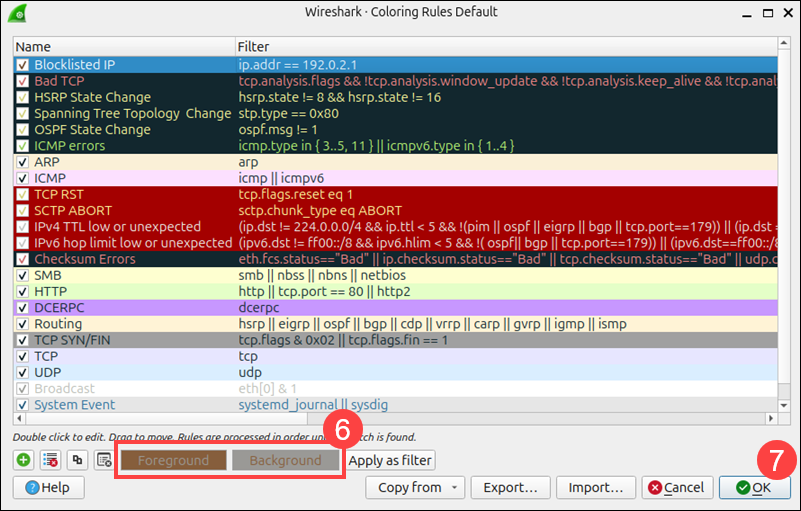
Task: Click filter 'ospf.msg != 1'
Action: 278,130
